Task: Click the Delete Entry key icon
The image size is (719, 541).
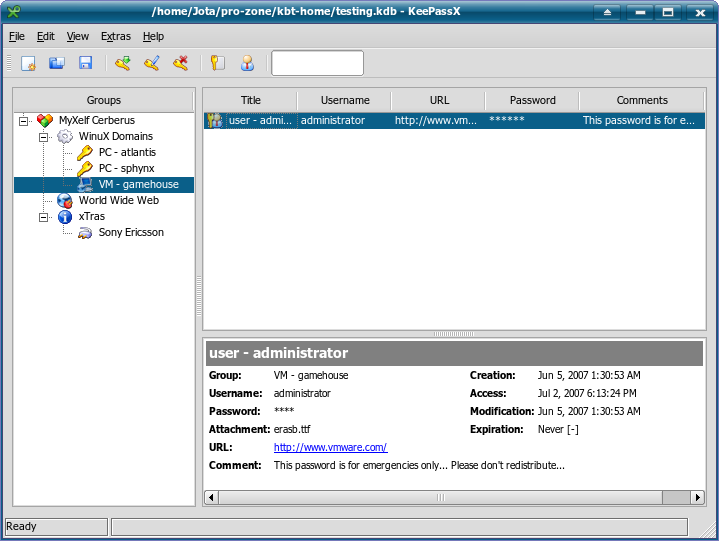Action: [x=181, y=63]
